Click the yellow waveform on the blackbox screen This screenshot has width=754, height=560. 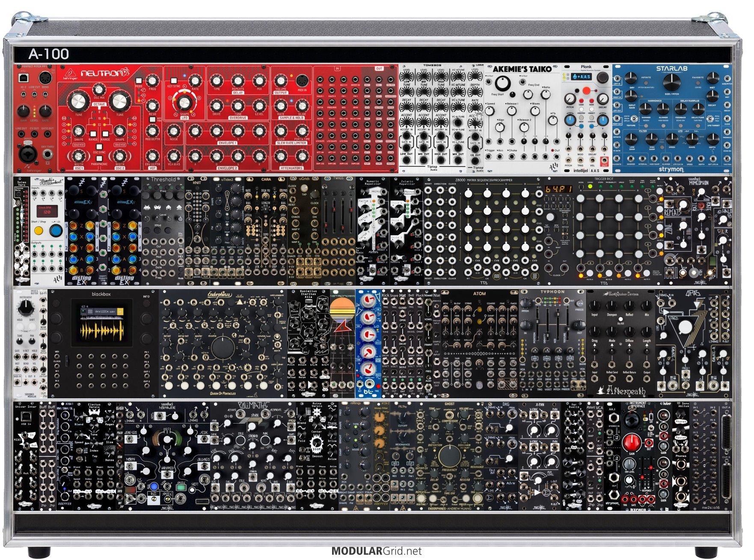click(x=102, y=331)
